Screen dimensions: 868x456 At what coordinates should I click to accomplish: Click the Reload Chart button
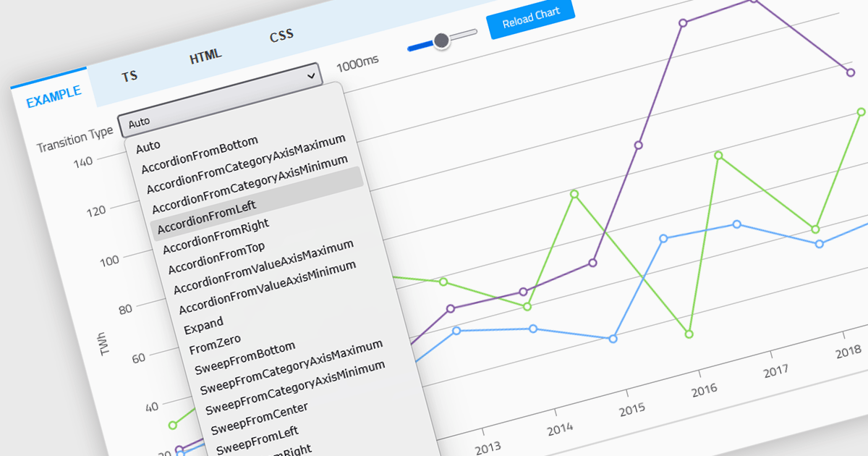click(531, 19)
